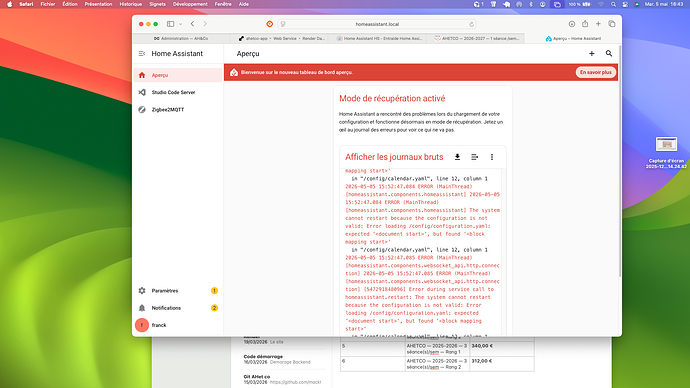Open the Apple menu
This screenshot has height=388, width=690.
10,4
